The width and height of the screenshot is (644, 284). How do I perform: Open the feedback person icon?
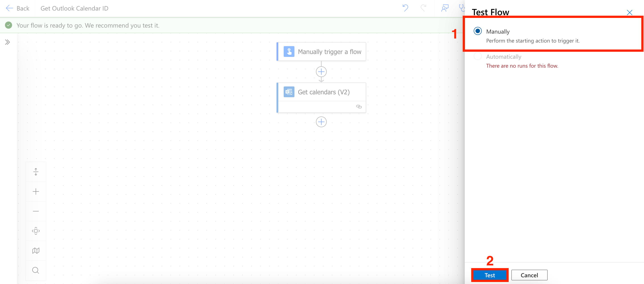[445, 8]
